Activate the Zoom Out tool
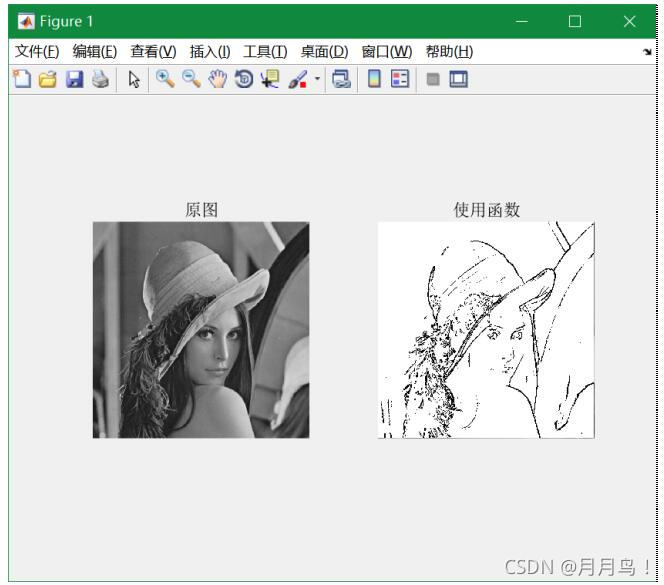Screen dimensions: 664x585 191,79
